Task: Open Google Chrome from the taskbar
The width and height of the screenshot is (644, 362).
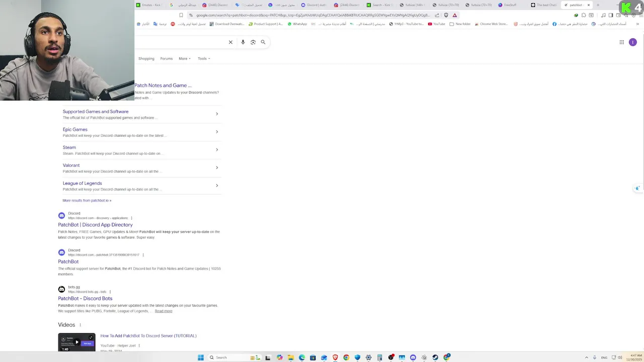Action: point(346,357)
